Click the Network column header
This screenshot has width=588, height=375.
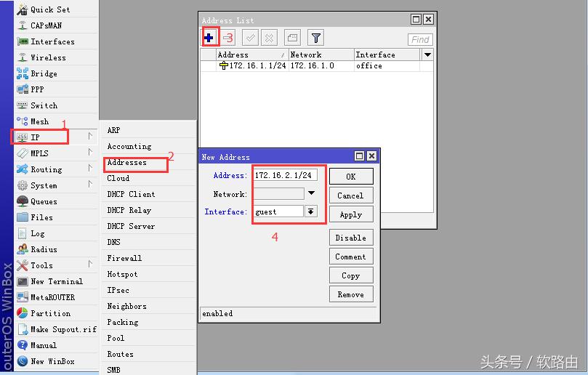(321, 55)
